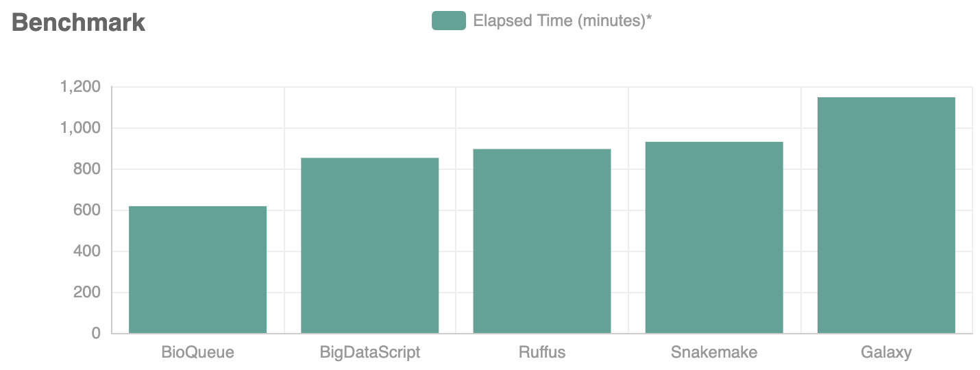Click the Ruffus axis label

coord(542,353)
